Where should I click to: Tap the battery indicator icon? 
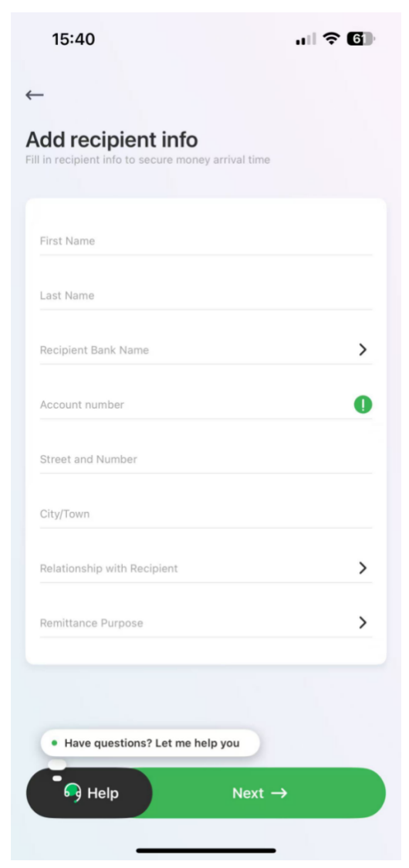point(360,39)
